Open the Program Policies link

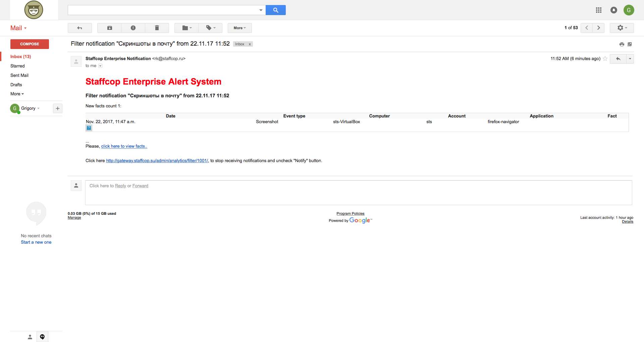351,213
